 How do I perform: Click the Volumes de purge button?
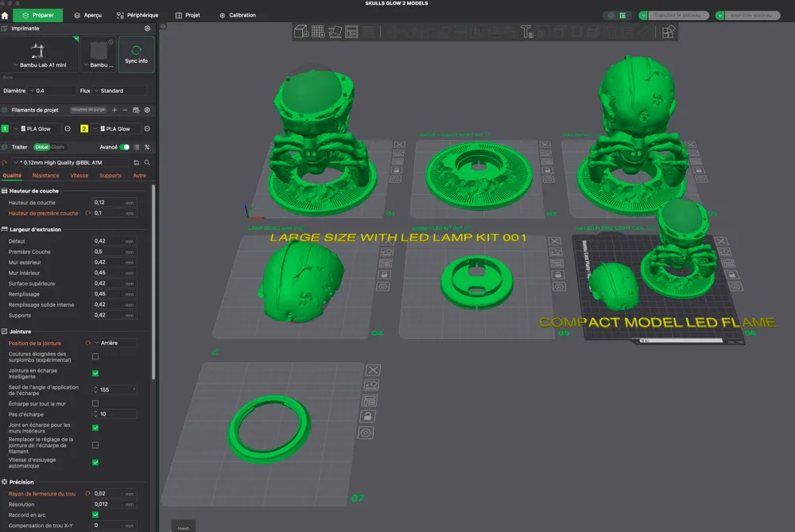(88, 110)
